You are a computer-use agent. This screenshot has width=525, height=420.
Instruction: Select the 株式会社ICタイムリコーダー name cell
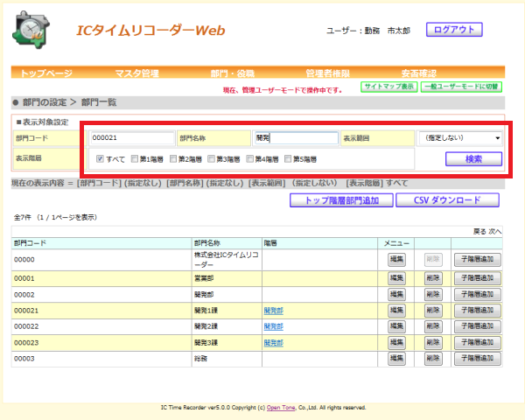pyautogui.click(x=227, y=260)
